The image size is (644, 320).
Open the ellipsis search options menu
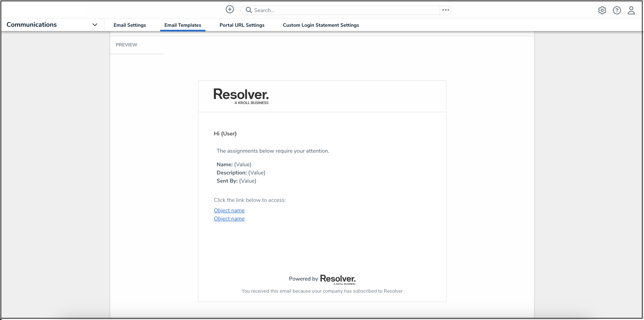coord(445,10)
